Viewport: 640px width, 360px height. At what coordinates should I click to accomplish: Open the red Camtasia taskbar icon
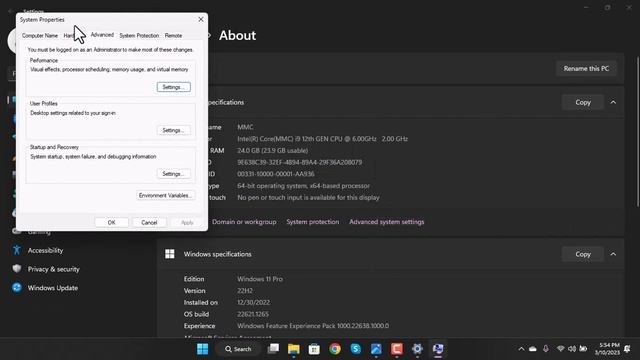(396, 349)
